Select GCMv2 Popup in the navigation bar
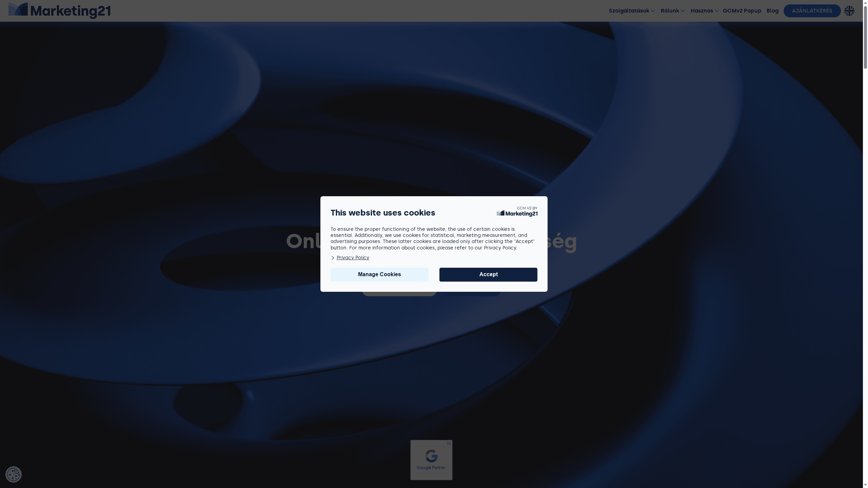 coord(742,11)
